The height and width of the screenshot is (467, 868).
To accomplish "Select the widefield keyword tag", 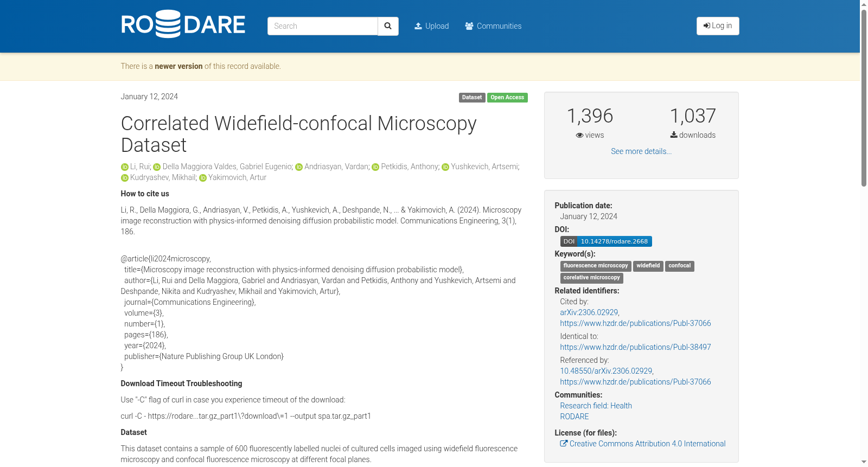I will coord(648,266).
